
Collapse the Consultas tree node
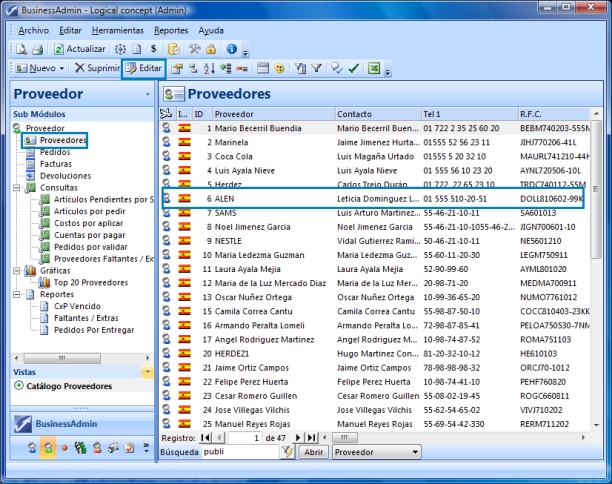click(17, 187)
